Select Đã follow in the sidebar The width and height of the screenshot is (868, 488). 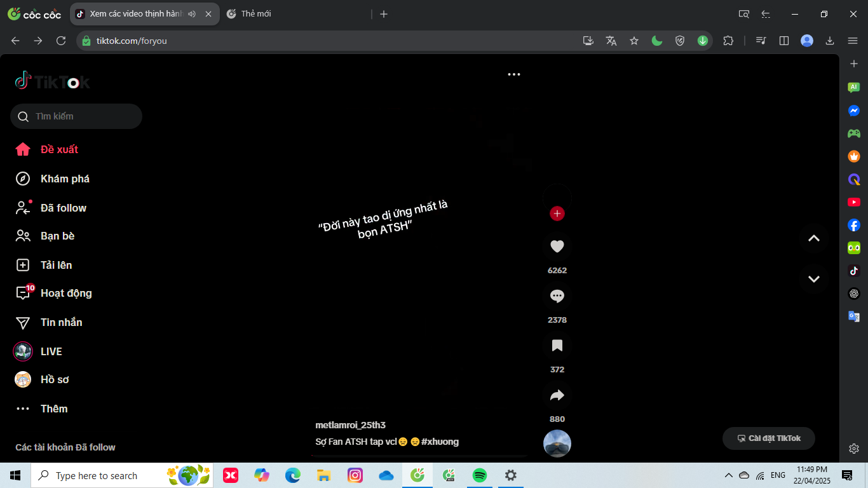(63, 208)
